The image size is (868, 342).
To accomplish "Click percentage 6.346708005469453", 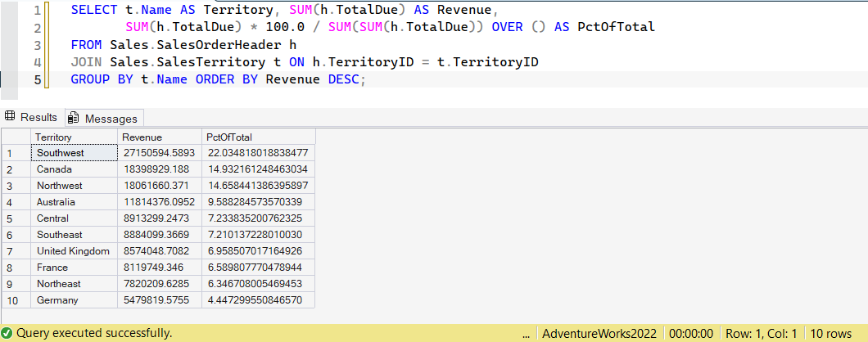I will 259,283.
